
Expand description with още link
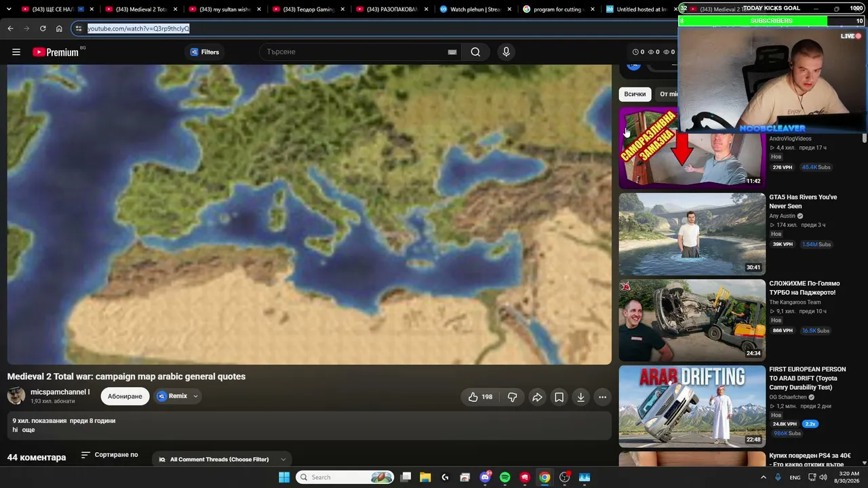pos(28,430)
